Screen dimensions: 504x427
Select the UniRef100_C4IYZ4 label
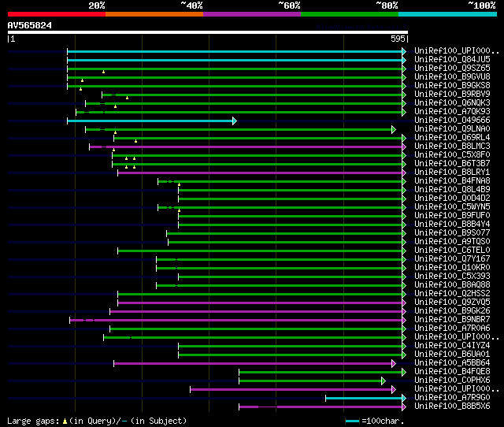coord(452,346)
